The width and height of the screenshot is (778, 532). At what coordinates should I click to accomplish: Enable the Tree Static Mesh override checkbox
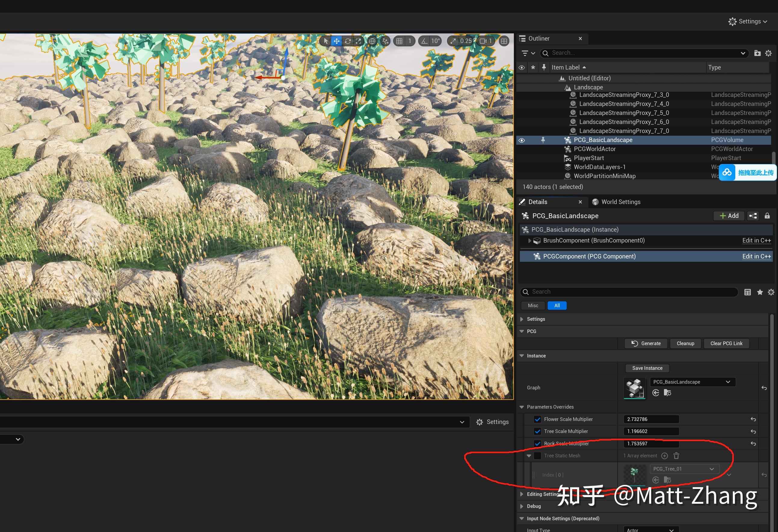[537, 456]
